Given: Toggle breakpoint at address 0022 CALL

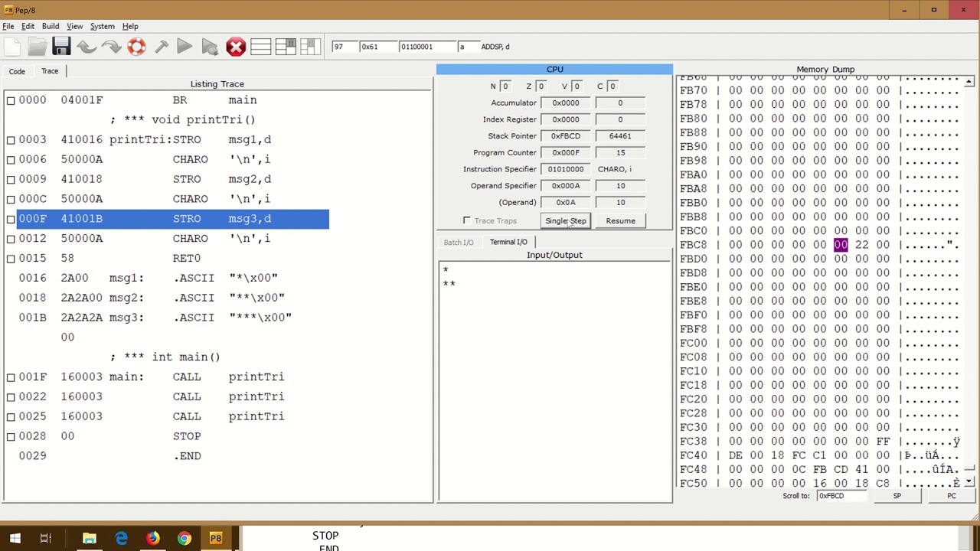Looking at the screenshot, I should pyautogui.click(x=11, y=397).
